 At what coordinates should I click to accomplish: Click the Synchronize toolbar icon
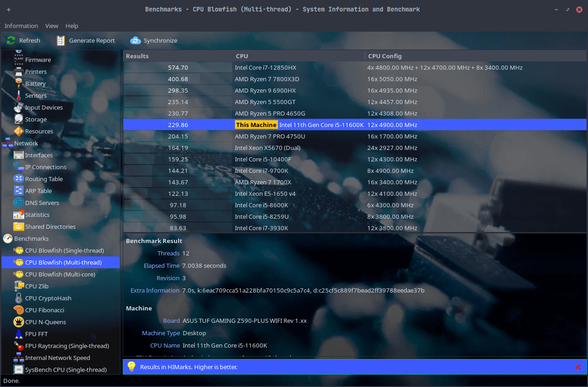153,40
